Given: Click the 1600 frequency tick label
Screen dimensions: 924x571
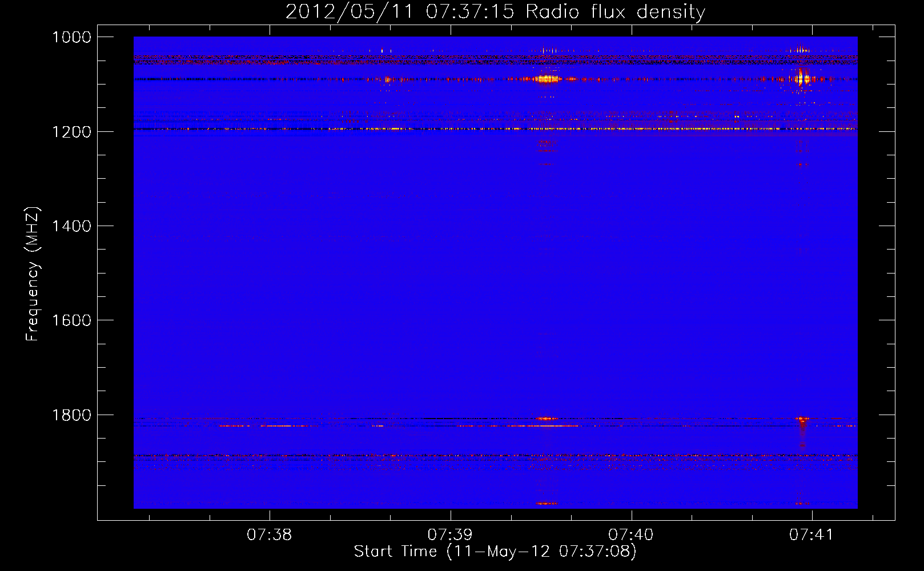Looking at the screenshot, I should [x=71, y=320].
